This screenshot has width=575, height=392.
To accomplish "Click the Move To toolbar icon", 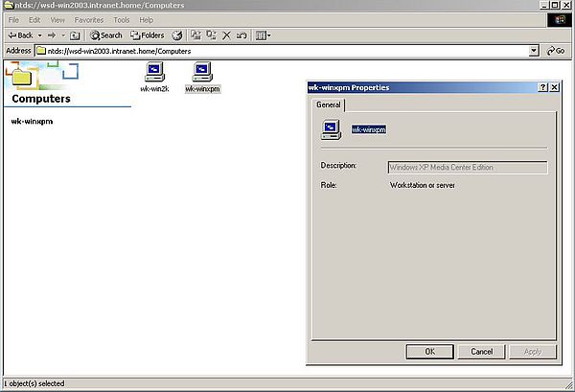I will [x=196, y=35].
